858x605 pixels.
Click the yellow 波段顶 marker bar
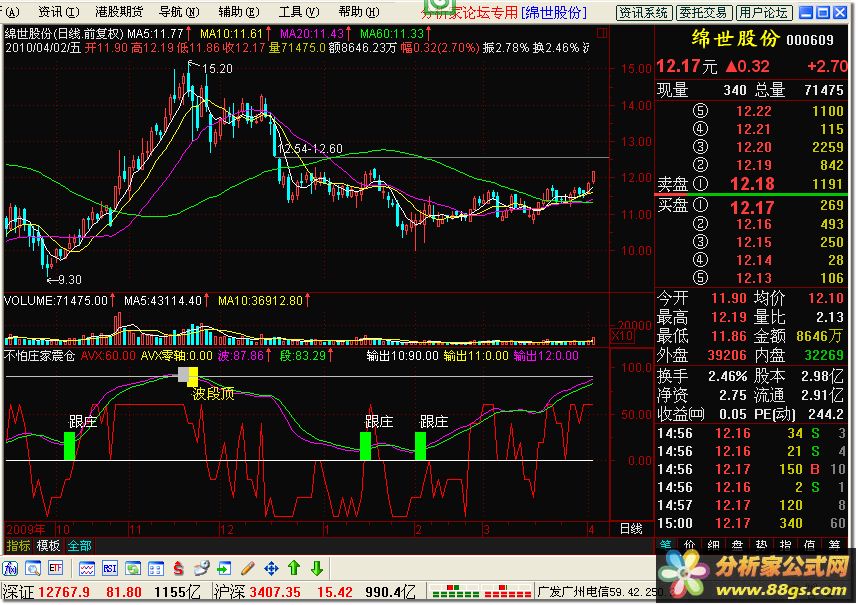click(x=193, y=376)
